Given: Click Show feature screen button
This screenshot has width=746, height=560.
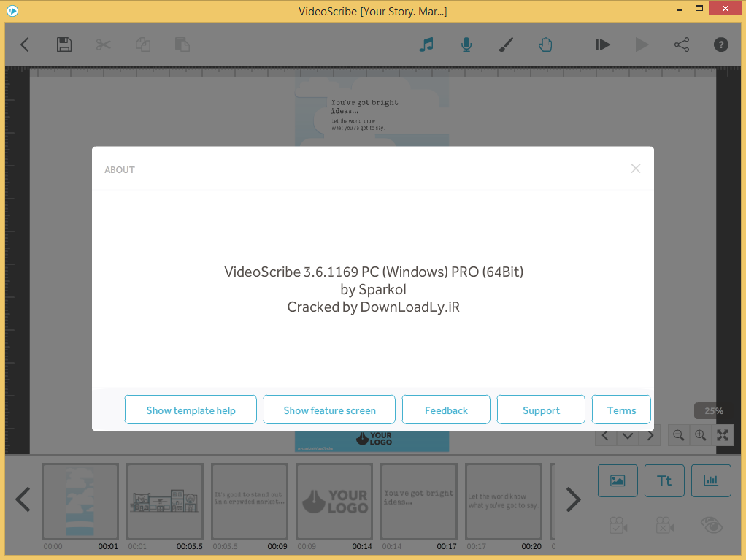Looking at the screenshot, I should pos(329,410).
